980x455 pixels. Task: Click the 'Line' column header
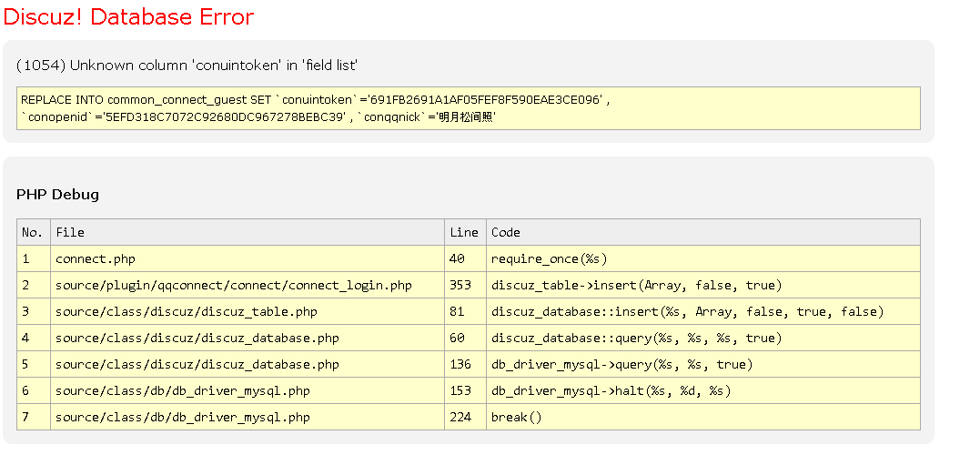(x=463, y=232)
